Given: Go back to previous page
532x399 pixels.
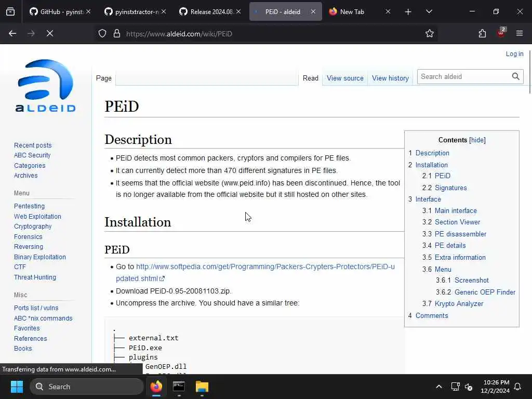Looking at the screenshot, I should coord(12,33).
